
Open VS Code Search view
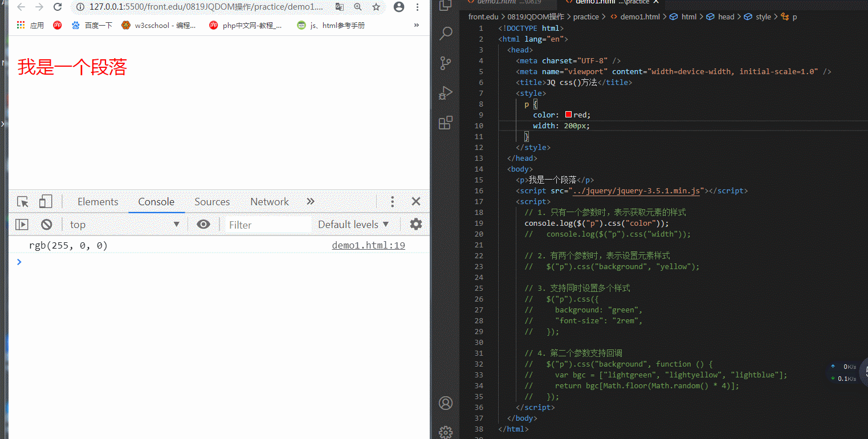(x=446, y=33)
